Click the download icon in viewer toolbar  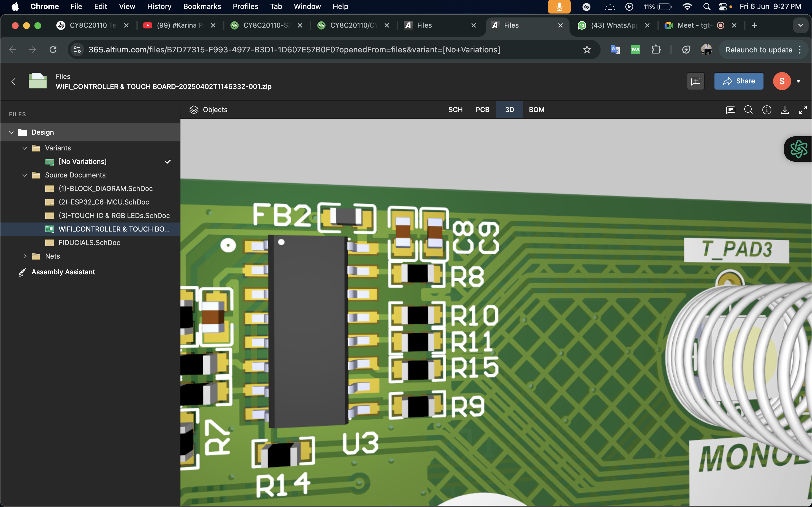point(785,110)
